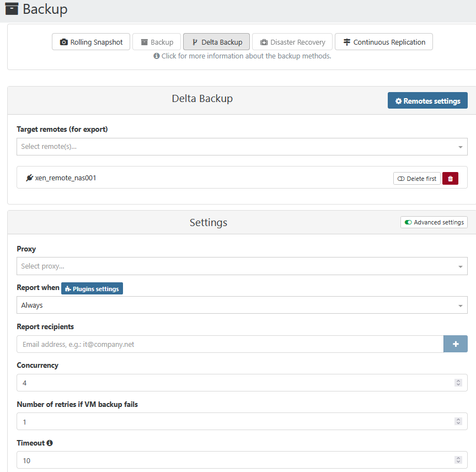The width and height of the screenshot is (476, 472).
Task: Click the plug icon beside xen_remote_nas001
Action: [x=29, y=178]
